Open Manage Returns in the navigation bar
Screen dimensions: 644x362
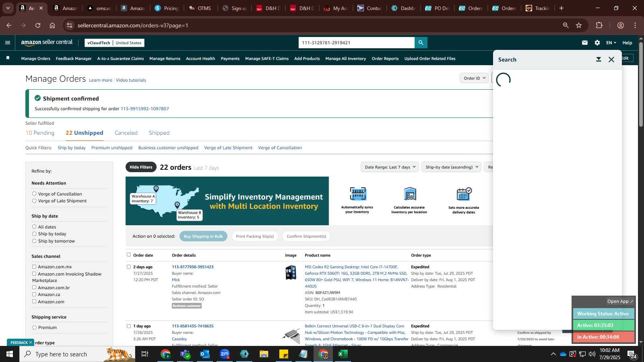coord(165,59)
